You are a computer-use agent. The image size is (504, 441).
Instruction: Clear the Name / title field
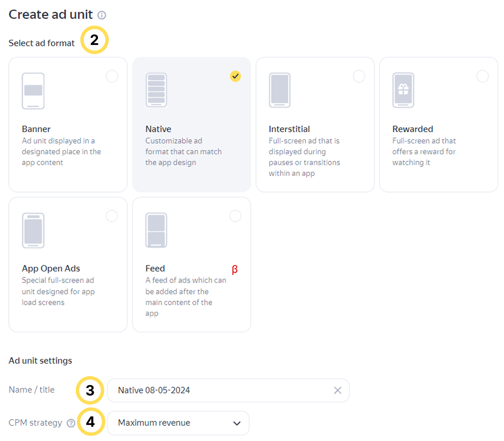click(337, 390)
